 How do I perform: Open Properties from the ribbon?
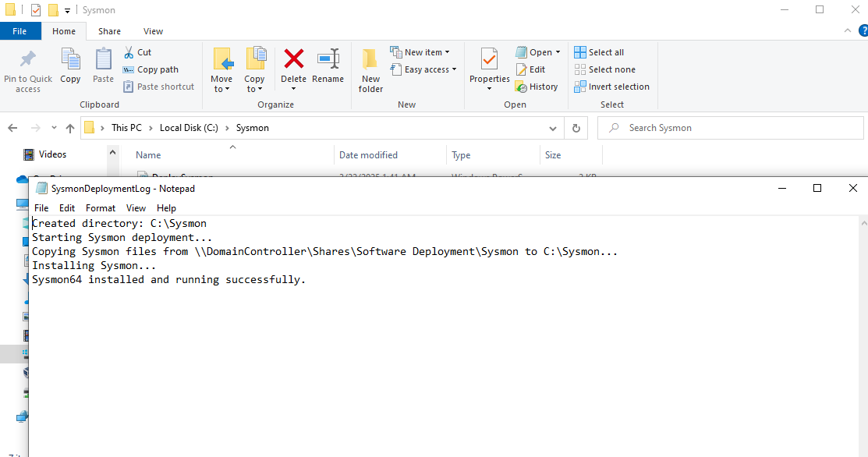point(489,60)
